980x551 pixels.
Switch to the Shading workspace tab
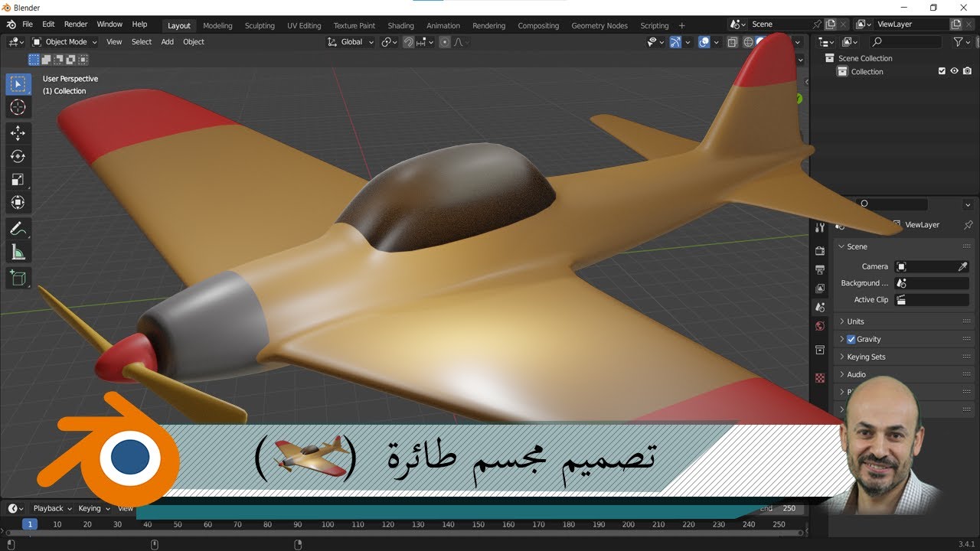click(400, 25)
